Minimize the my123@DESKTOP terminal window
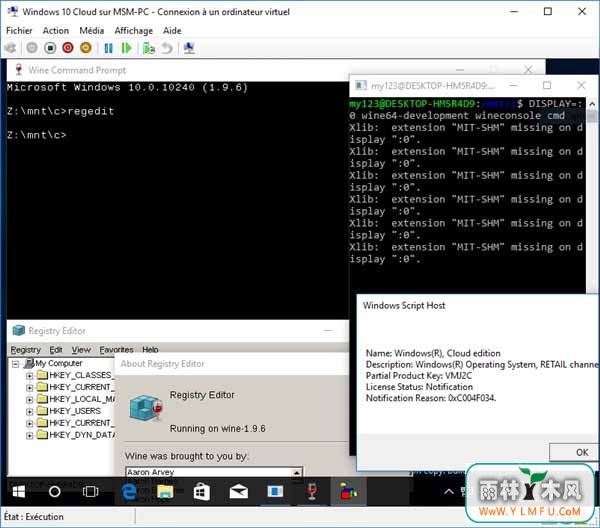 point(514,85)
